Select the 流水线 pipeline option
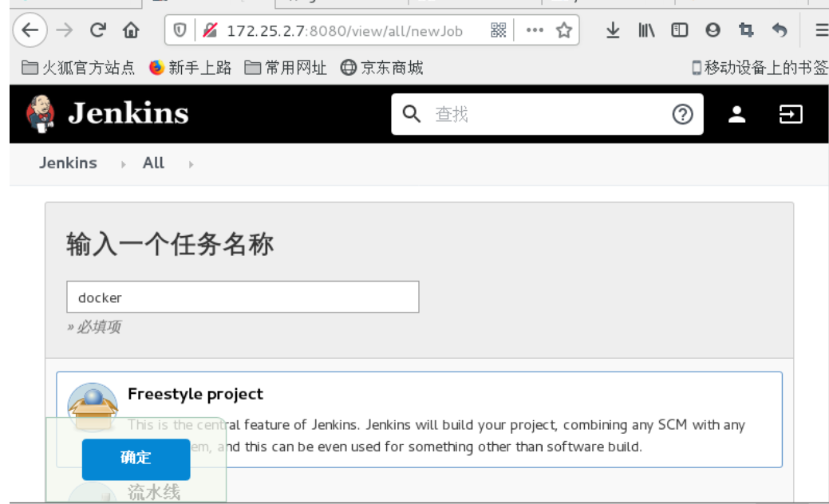The width and height of the screenshot is (829, 504). click(154, 492)
